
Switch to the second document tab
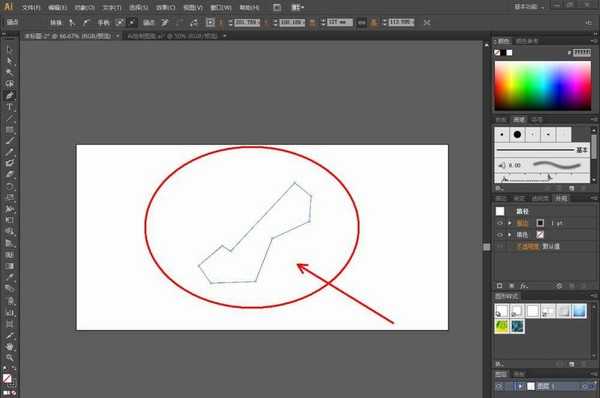[173, 36]
